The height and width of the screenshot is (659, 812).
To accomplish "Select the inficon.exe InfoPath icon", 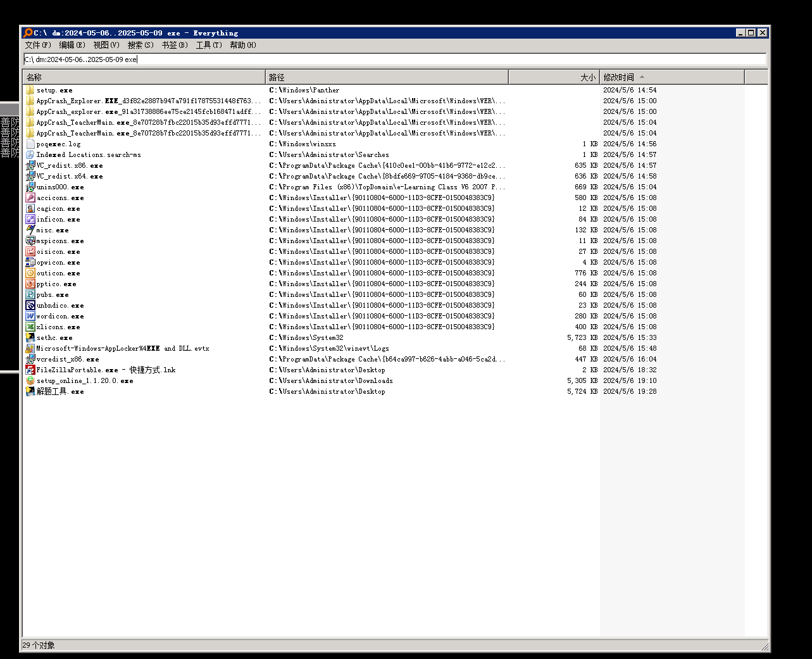I will [30, 219].
